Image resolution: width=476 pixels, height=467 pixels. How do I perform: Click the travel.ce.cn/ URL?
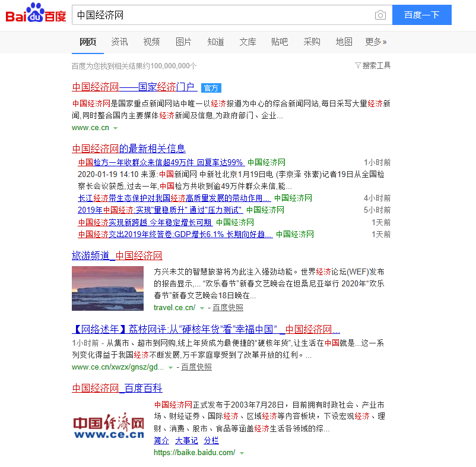pyautogui.click(x=174, y=308)
